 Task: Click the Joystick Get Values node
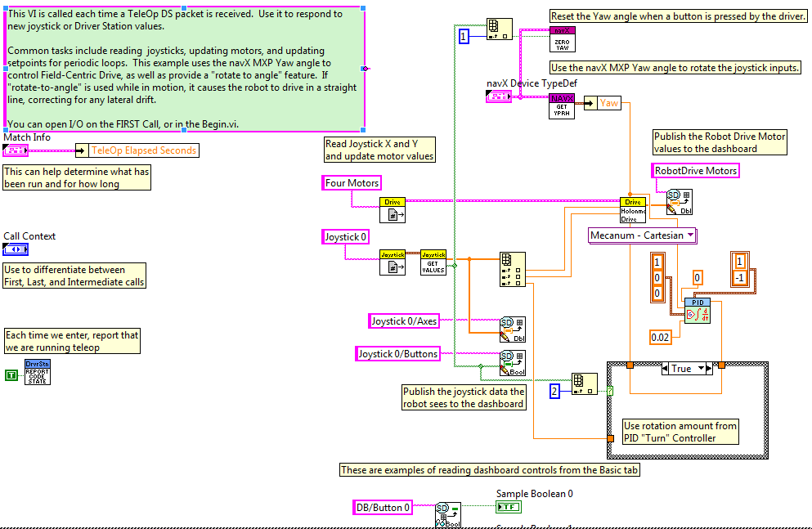(433, 262)
